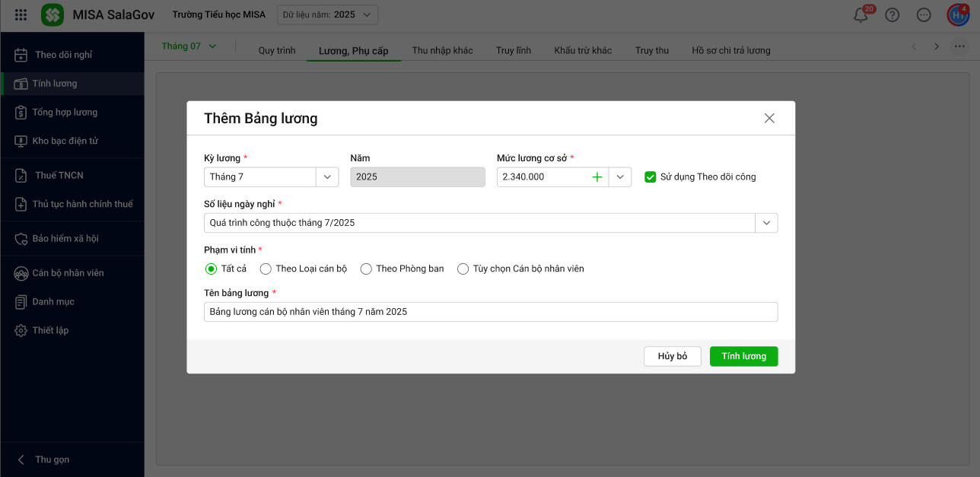Open Cán bộ nhân viên sidebar item
The height and width of the screenshot is (477, 980).
68,272
